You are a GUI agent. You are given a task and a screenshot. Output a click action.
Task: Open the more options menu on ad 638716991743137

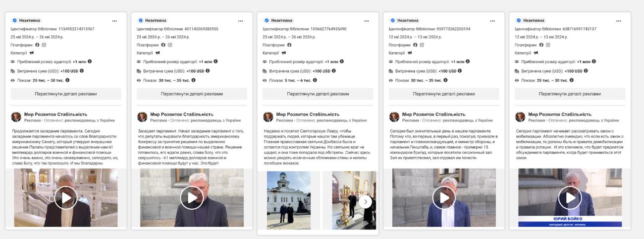pos(618,21)
